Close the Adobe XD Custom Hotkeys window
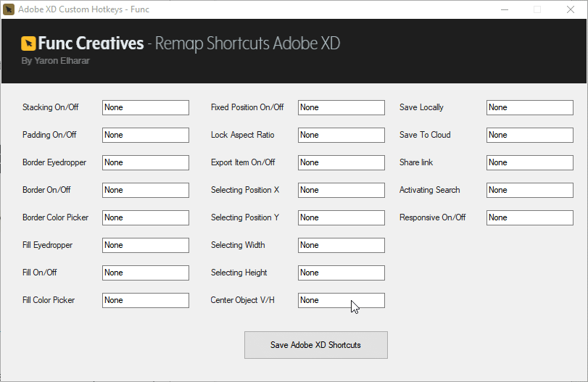Viewport: 588px width, 382px height. click(571, 9)
